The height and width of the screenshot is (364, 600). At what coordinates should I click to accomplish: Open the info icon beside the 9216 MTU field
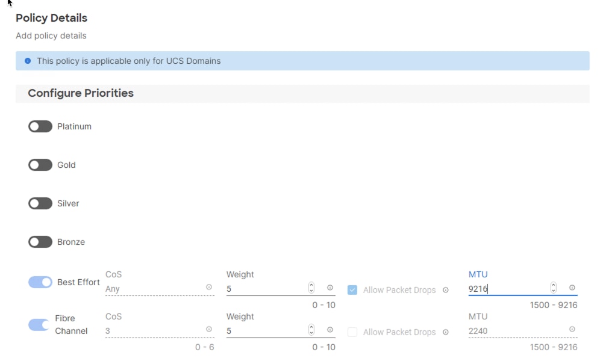pyautogui.click(x=571, y=288)
